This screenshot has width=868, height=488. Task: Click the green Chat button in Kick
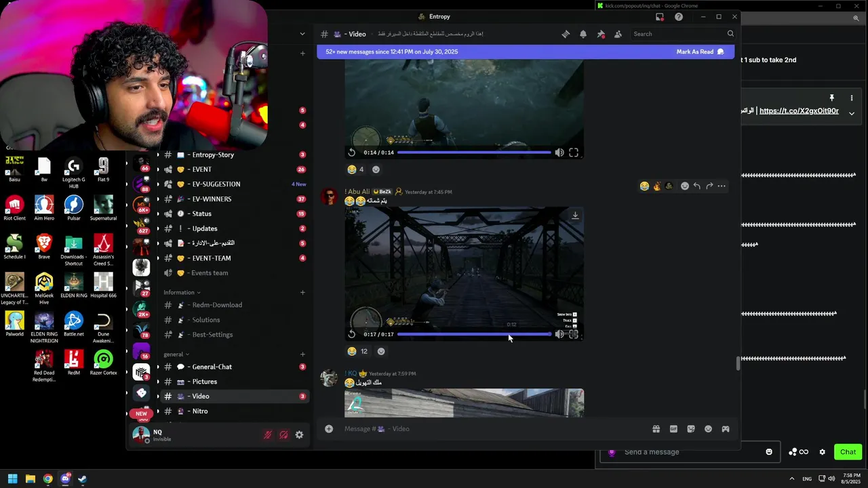point(848,452)
